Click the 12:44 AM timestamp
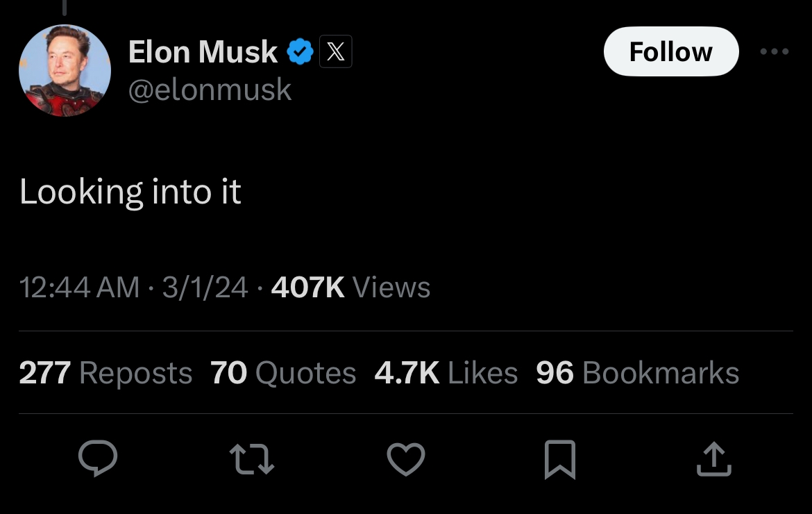 (79, 288)
